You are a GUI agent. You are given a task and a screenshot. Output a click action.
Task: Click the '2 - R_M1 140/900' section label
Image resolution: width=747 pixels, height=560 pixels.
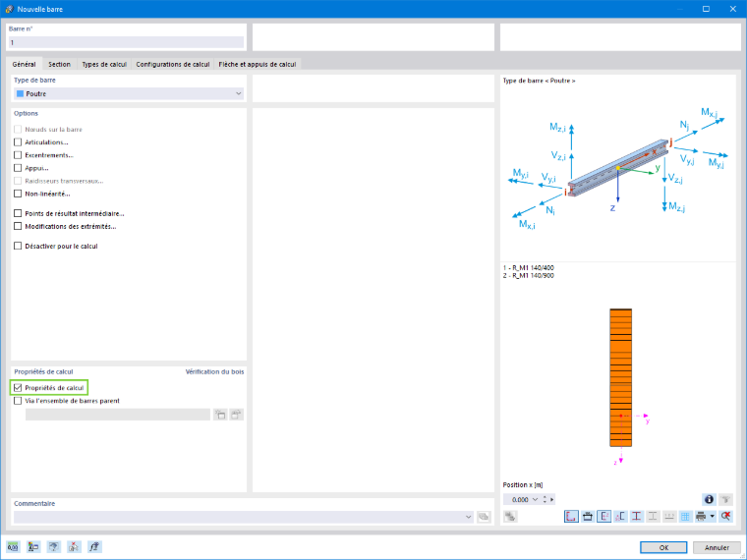[x=529, y=275]
